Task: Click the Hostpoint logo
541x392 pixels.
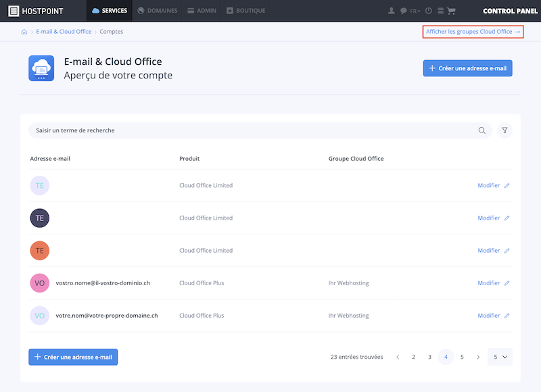Action: (36, 11)
